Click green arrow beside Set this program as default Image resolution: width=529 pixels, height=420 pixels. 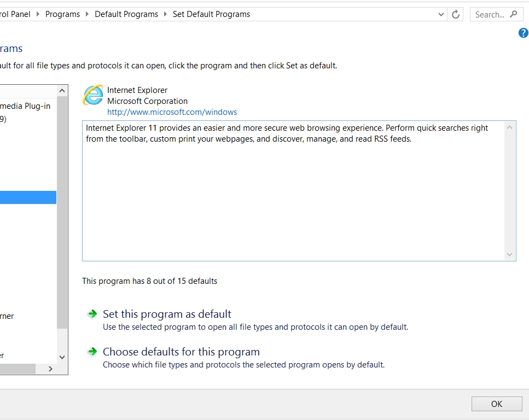pyautogui.click(x=92, y=314)
